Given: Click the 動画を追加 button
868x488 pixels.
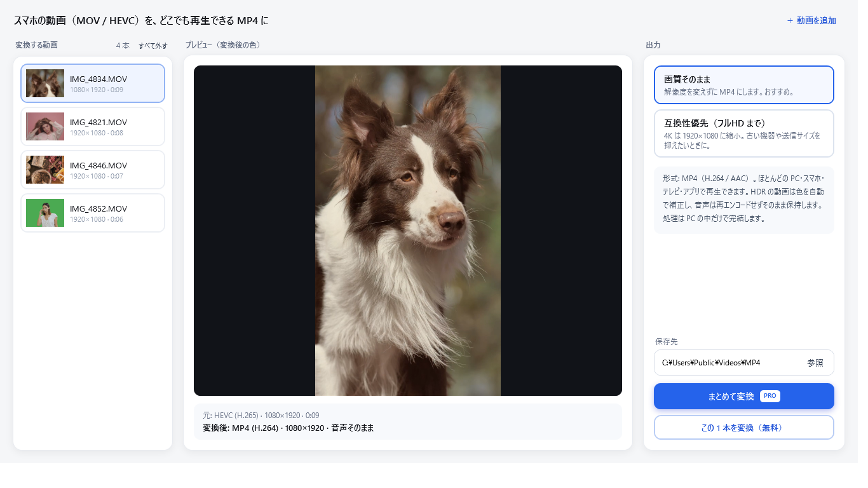Looking at the screenshot, I should 811,20.
